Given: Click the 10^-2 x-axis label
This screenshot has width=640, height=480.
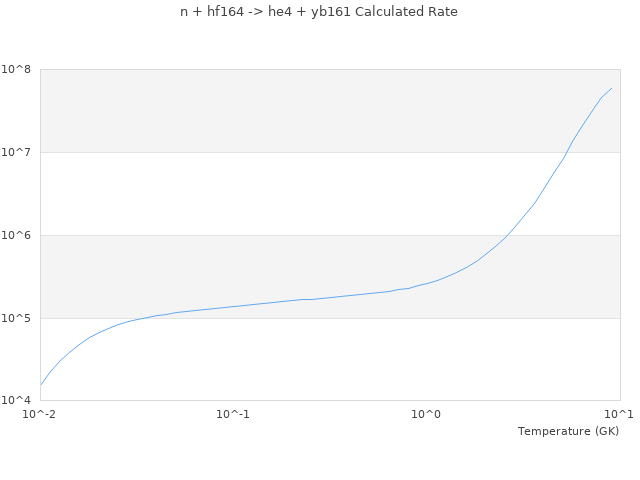Looking at the screenshot, I should 40,414.
